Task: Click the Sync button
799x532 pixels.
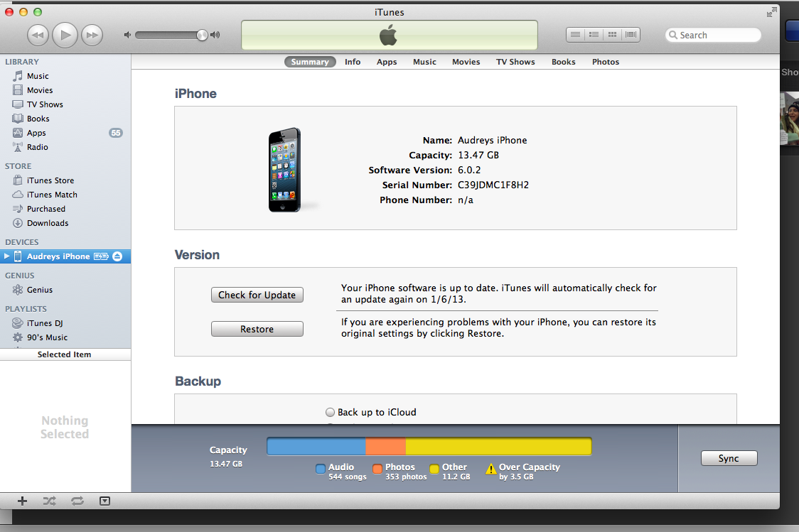Action: click(x=729, y=458)
